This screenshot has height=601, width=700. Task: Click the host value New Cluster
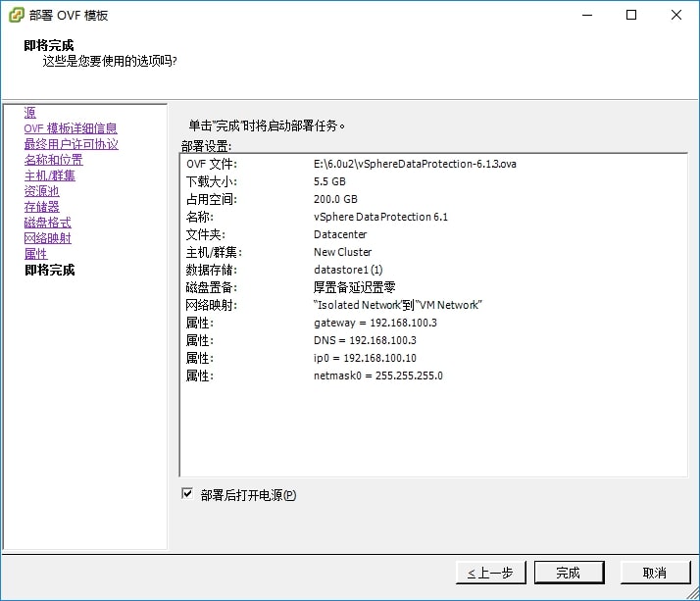pyautogui.click(x=342, y=252)
